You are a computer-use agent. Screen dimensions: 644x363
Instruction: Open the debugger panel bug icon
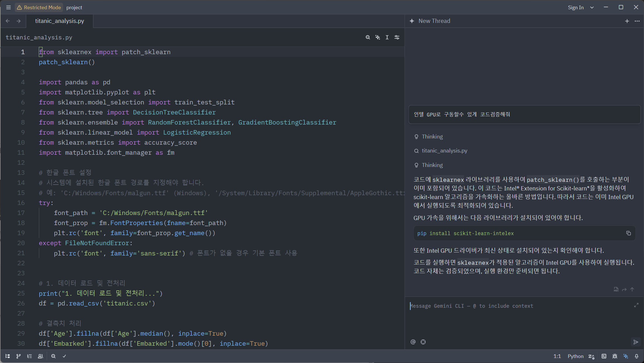615,356
